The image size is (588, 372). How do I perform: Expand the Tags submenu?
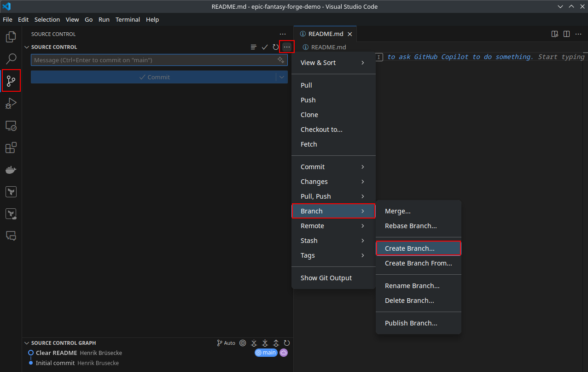point(333,255)
